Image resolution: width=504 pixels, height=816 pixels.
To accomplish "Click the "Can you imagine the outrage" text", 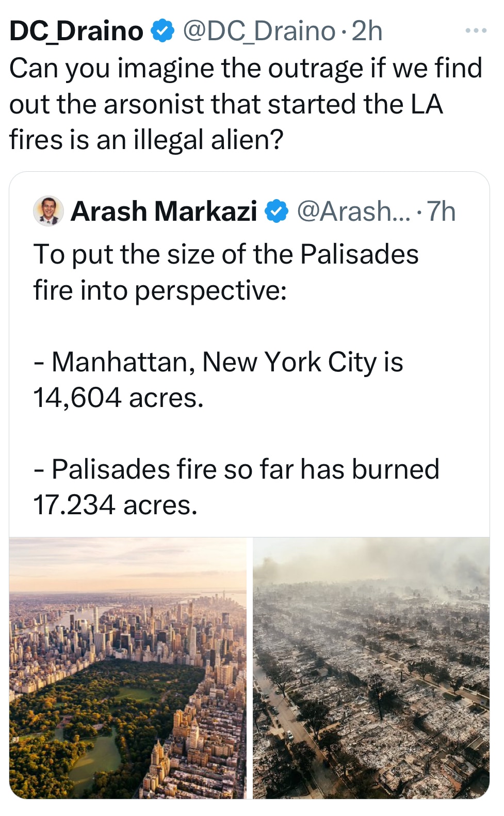I will (x=246, y=68).
